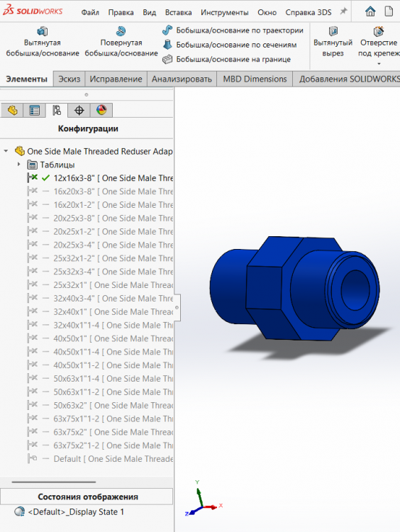
Task: Open the DisplayManager color ball tab
Action: tap(101, 110)
